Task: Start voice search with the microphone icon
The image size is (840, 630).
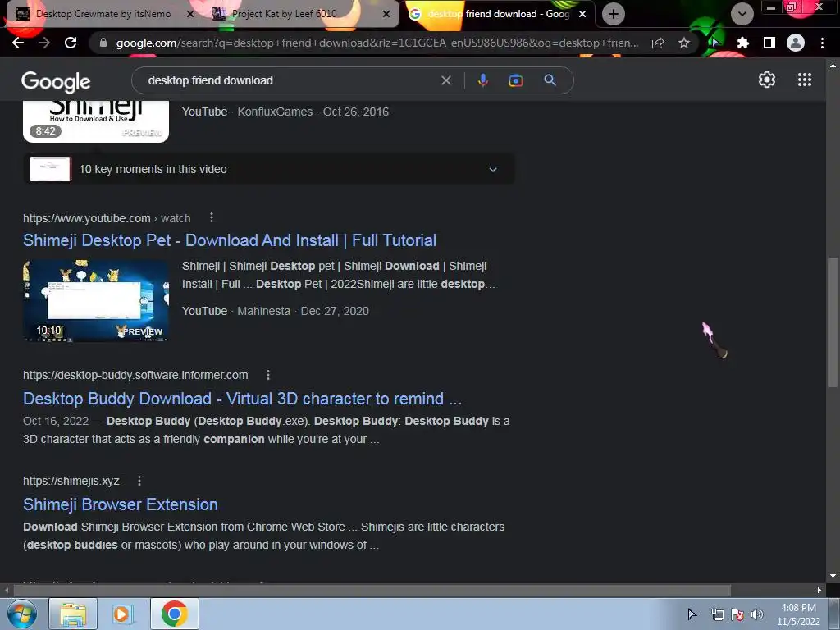Action: (x=482, y=80)
